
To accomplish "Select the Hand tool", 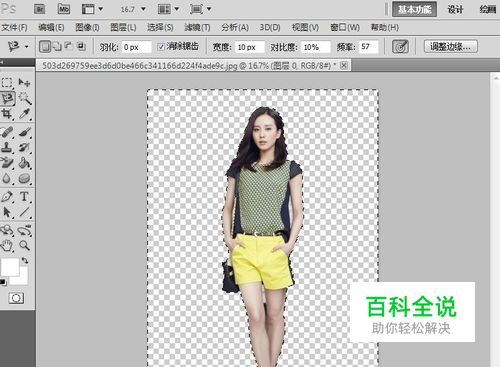I will 7,246.
